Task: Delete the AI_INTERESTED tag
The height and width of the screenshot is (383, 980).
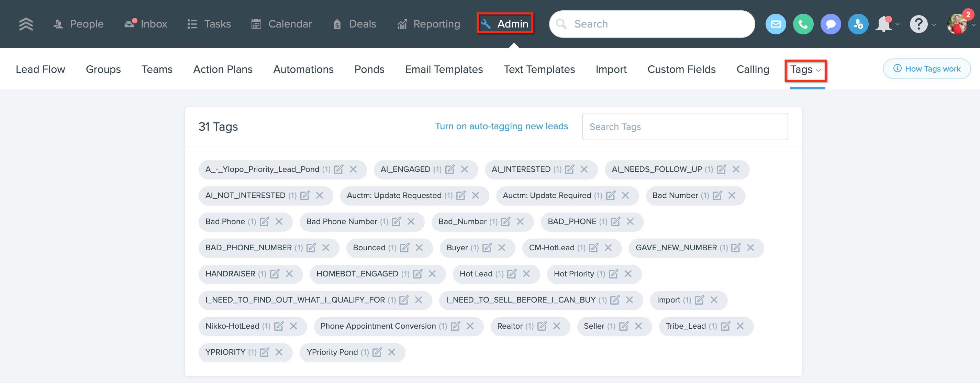Action: (x=584, y=169)
